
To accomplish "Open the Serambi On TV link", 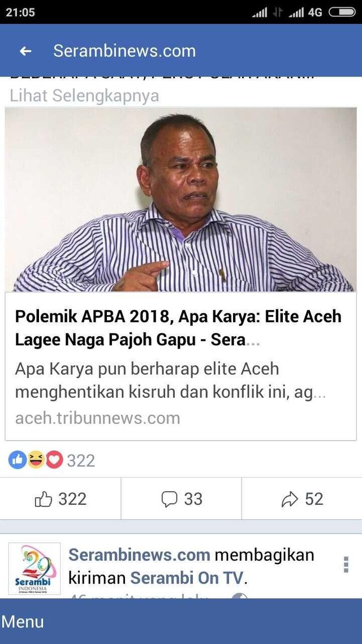I will [x=187, y=578].
